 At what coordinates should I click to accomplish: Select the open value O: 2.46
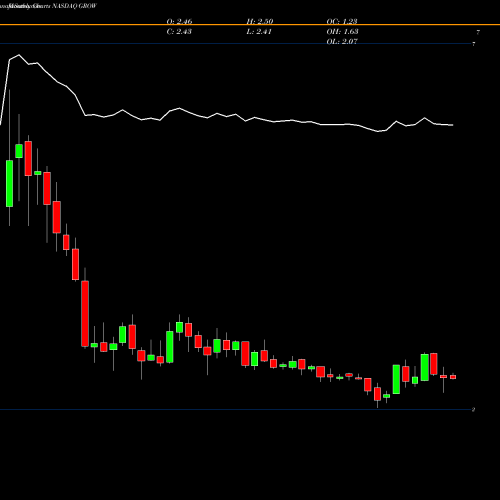point(179,21)
